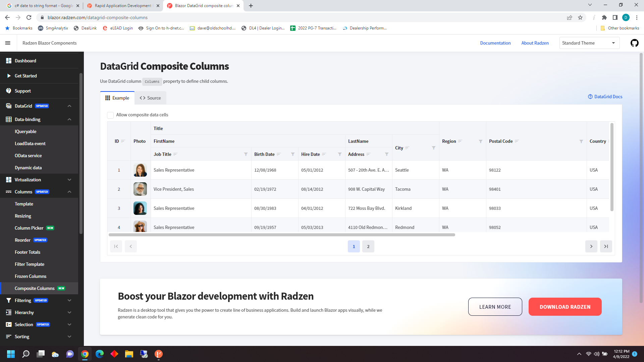This screenshot has height=362, width=644.
Task: Go to the previous grid page
Action: click(131, 246)
